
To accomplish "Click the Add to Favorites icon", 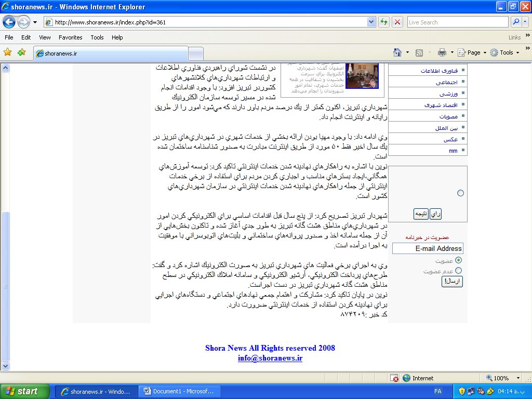I will (21, 52).
